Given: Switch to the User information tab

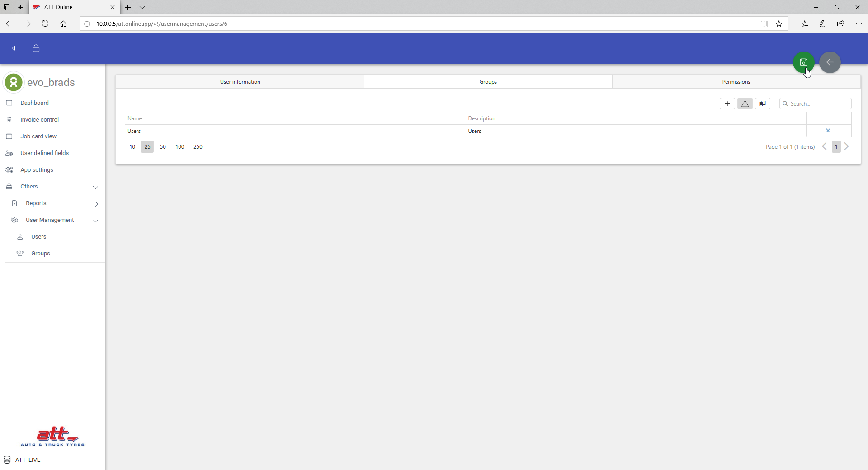Looking at the screenshot, I should click(x=240, y=82).
